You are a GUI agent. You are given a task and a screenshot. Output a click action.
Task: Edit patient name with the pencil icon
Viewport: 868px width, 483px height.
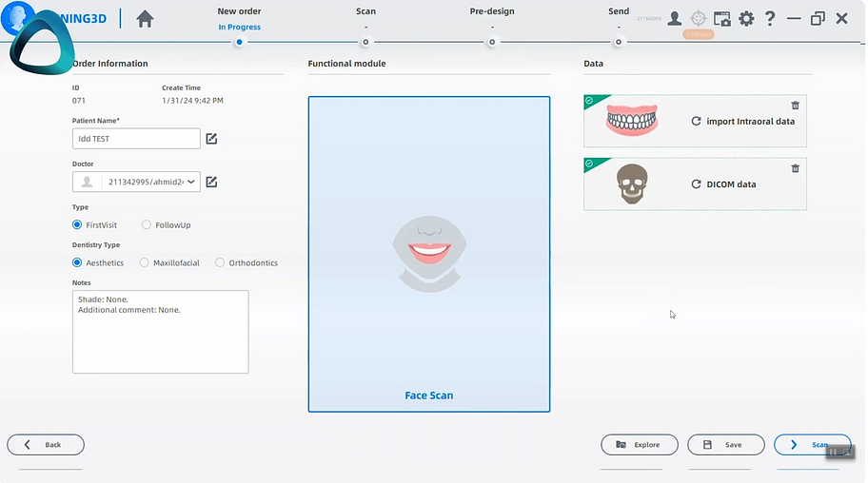pos(211,139)
